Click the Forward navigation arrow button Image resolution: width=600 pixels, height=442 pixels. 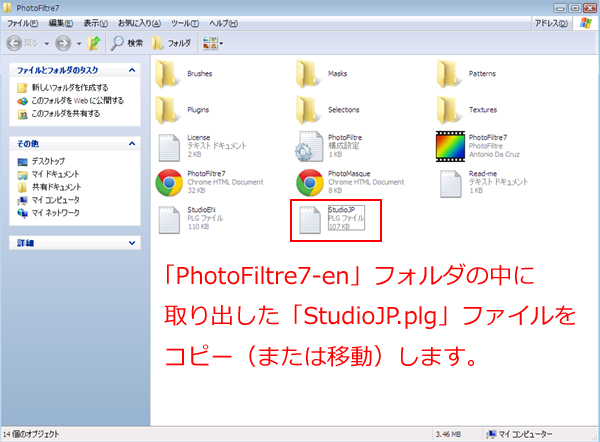tap(63, 43)
